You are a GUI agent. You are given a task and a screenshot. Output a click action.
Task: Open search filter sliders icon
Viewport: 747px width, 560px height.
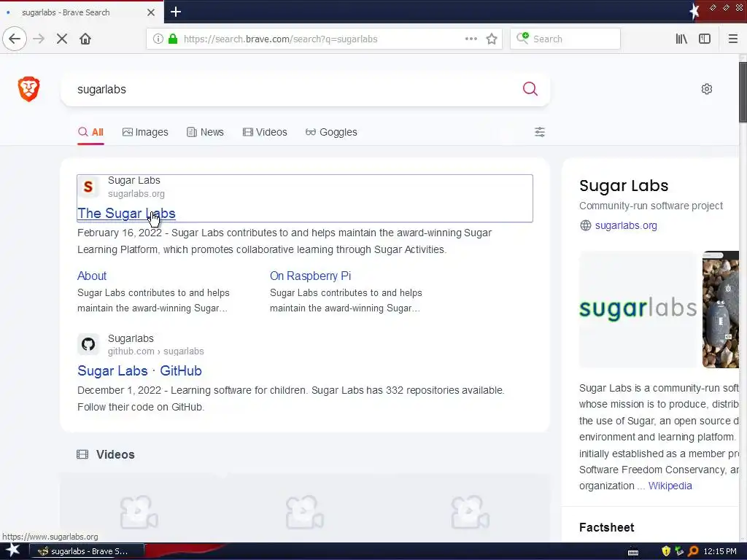(x=540, y=132)
